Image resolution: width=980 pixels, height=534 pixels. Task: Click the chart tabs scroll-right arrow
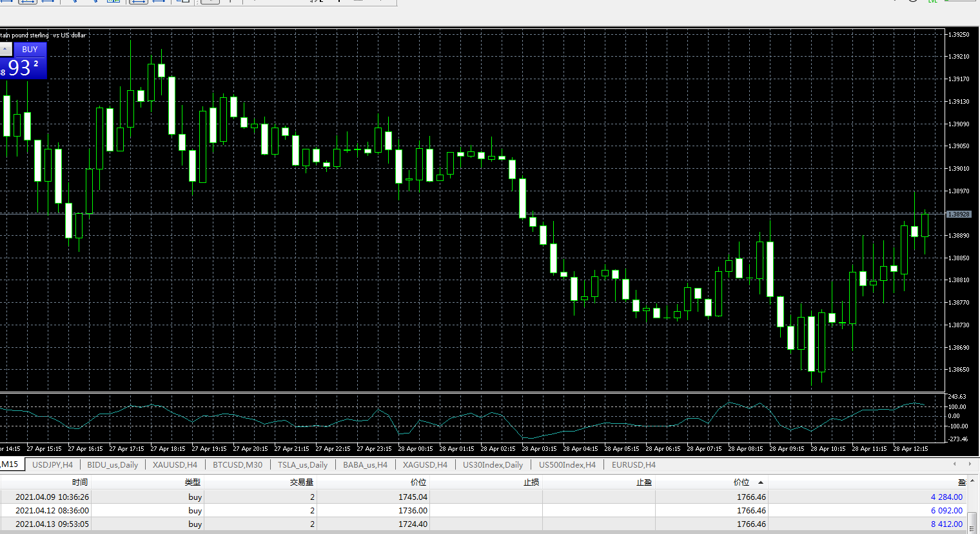[x=970, y=464]
